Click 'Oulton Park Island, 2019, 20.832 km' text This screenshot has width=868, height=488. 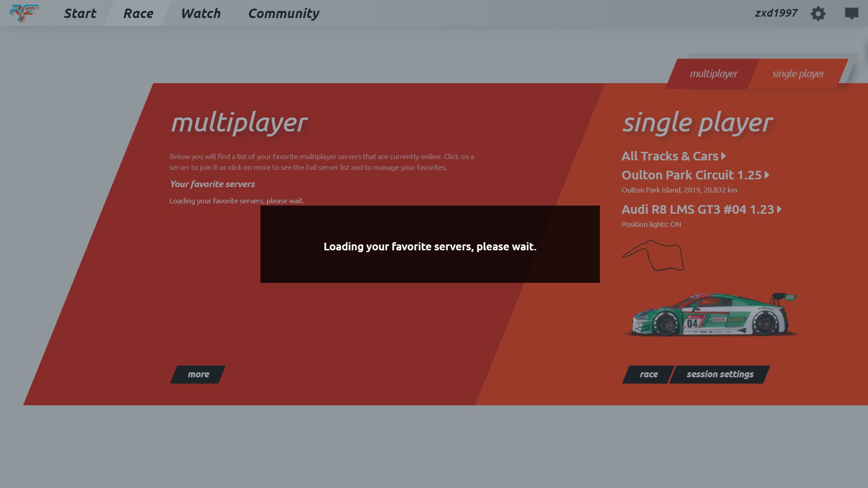[679, 190]
